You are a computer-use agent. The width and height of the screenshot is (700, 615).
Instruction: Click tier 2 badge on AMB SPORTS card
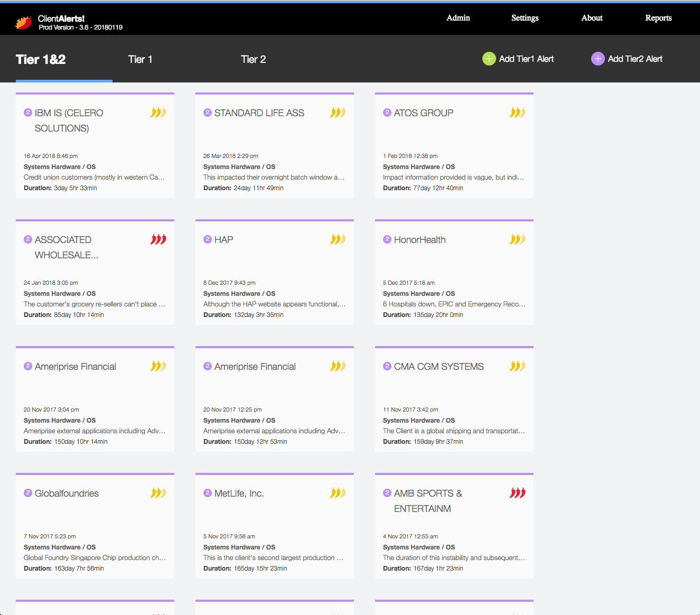click(x=387, y=493)
